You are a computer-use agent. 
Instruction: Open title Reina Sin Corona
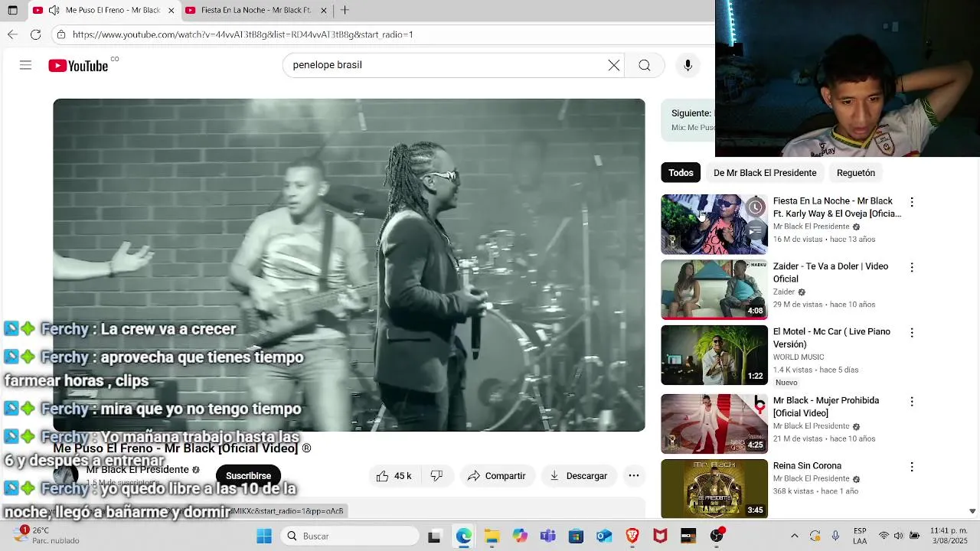[807, 465]
